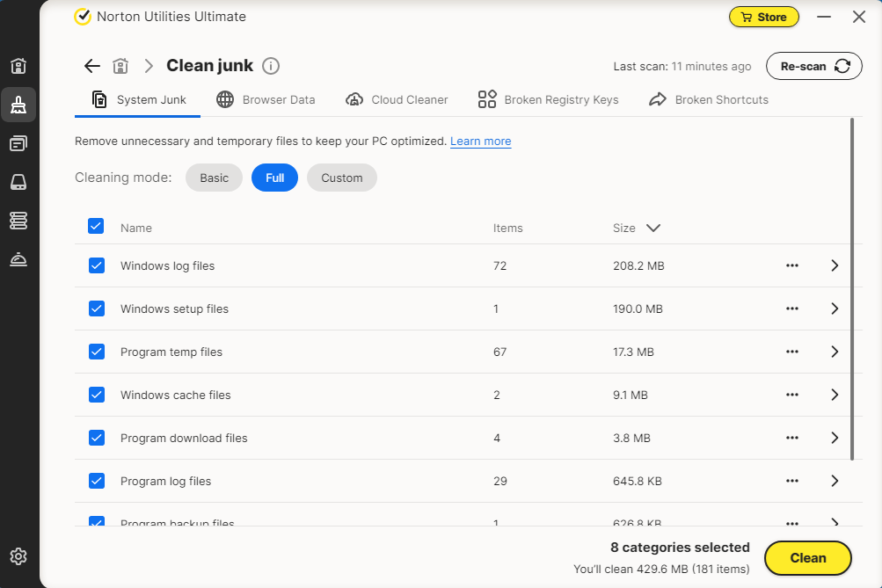The image size is (882, 588).
Task: Open the broom cleaning sidebar icon
Action: [18, 105]
